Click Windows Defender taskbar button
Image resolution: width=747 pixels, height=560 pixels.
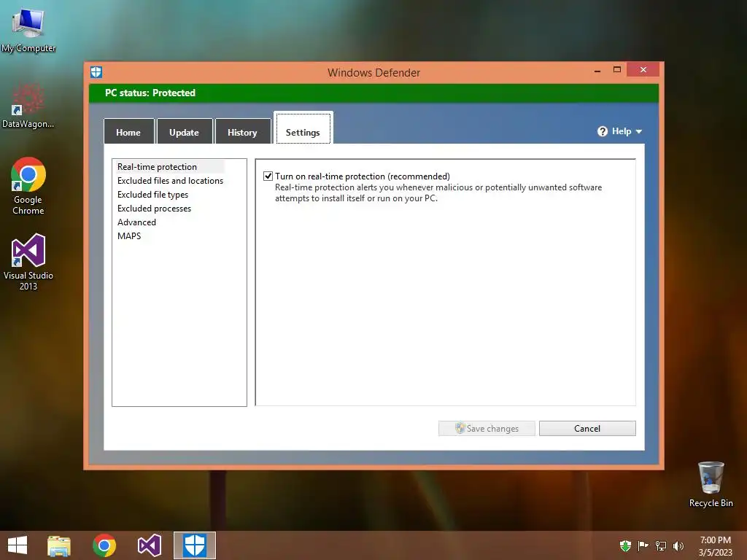pos(194,545)
